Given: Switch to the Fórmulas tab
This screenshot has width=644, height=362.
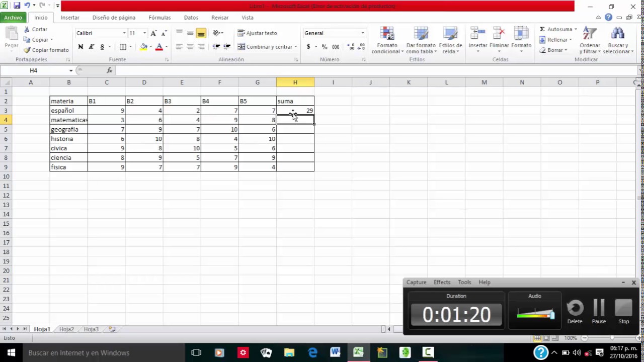Looking at the screenshot, I should point(159,18).
